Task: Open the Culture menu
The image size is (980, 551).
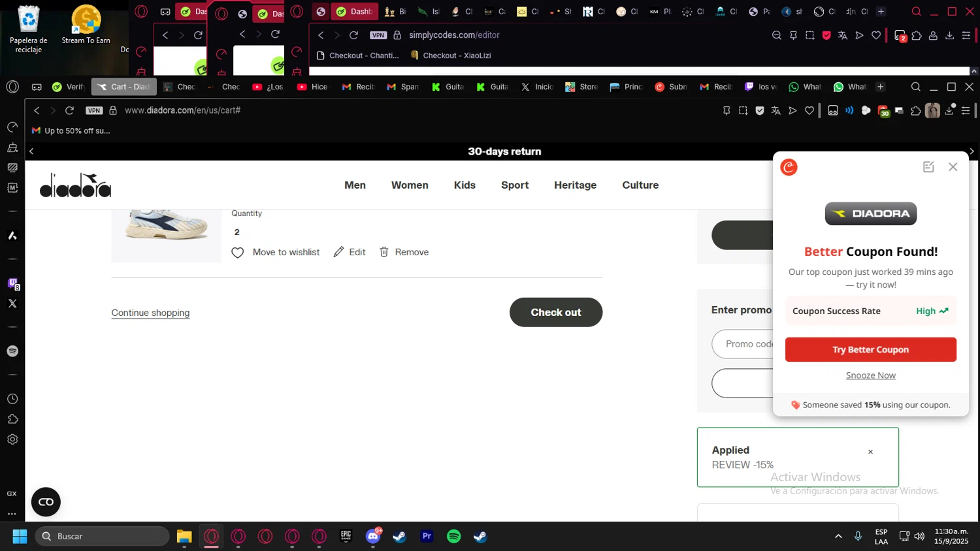Action: (640, 185)
